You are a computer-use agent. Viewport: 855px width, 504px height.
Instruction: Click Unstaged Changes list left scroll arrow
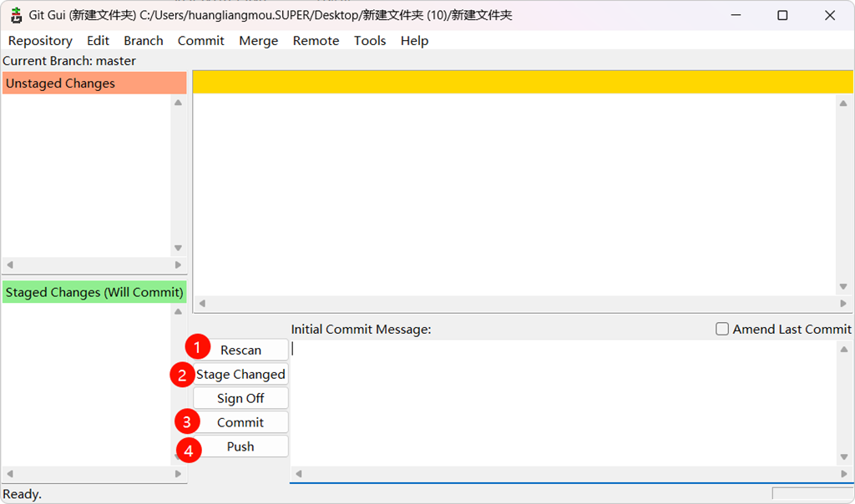[10, 265]
